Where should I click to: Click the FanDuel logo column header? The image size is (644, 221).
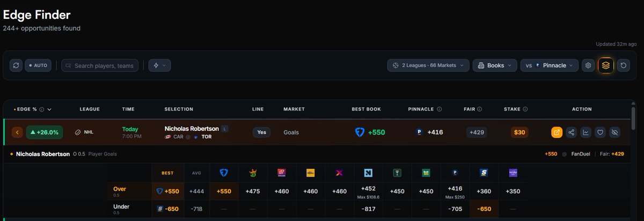pyautogui.click(x=224, y=173)
